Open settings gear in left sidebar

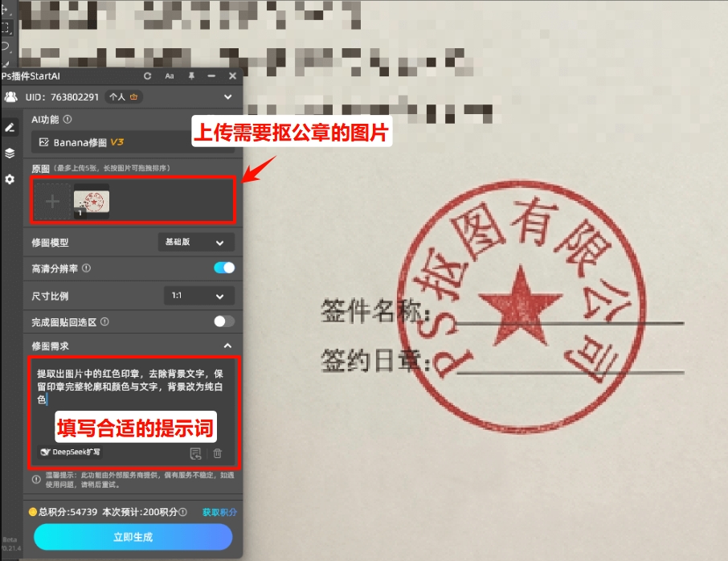[x=10, y=179]
